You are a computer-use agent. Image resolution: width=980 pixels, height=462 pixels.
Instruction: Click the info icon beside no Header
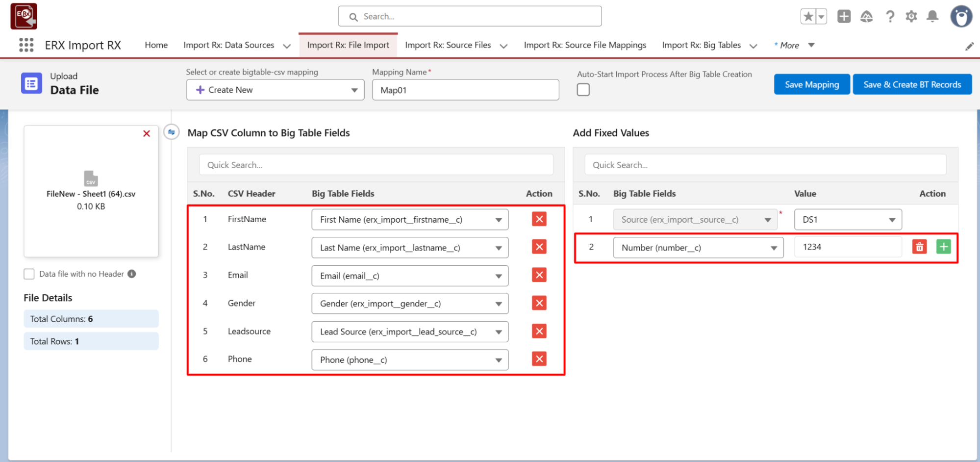coord(132,274)
